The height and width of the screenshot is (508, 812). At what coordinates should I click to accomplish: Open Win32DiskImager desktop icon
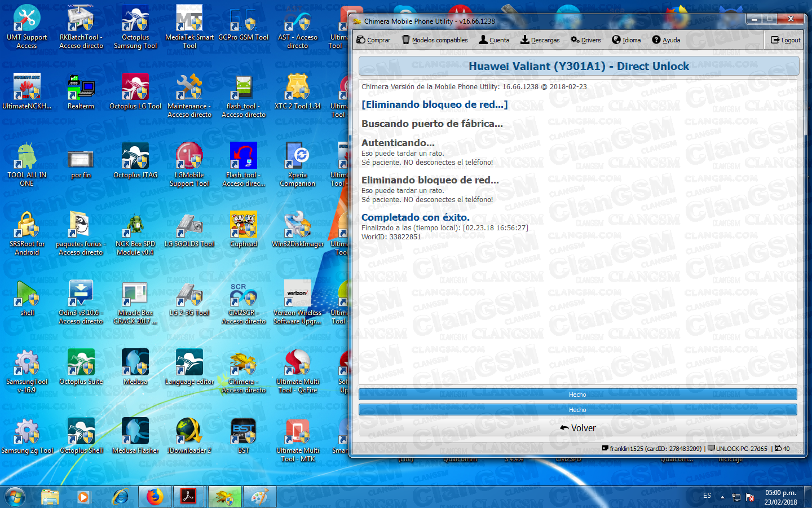click(297, 229)
